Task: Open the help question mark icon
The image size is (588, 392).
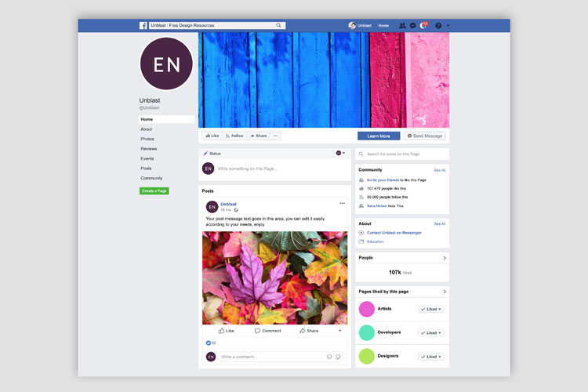Action: 438,26
